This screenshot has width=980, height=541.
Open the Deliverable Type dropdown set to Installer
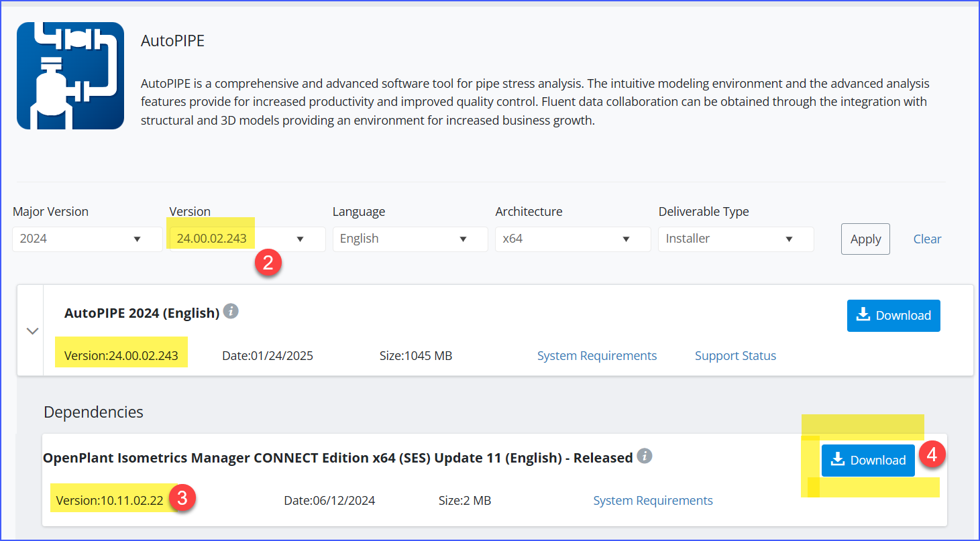[736, 239]
